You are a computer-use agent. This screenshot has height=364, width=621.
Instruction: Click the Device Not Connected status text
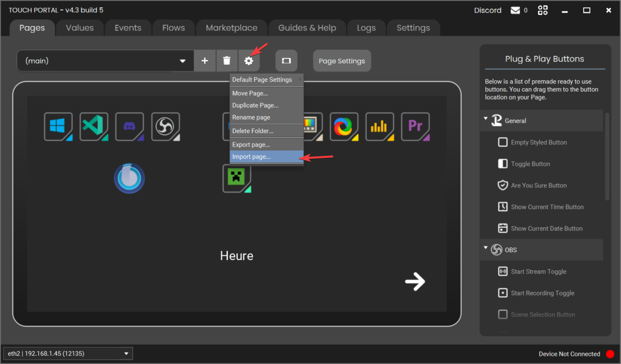click(569, 354)
